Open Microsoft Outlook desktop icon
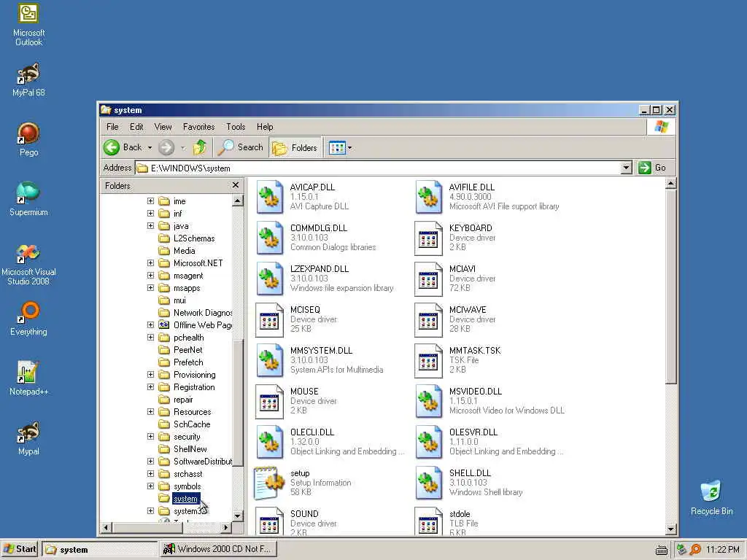This screenshot has width=747, height=560. pyautogui.click(x=28, y=24)
